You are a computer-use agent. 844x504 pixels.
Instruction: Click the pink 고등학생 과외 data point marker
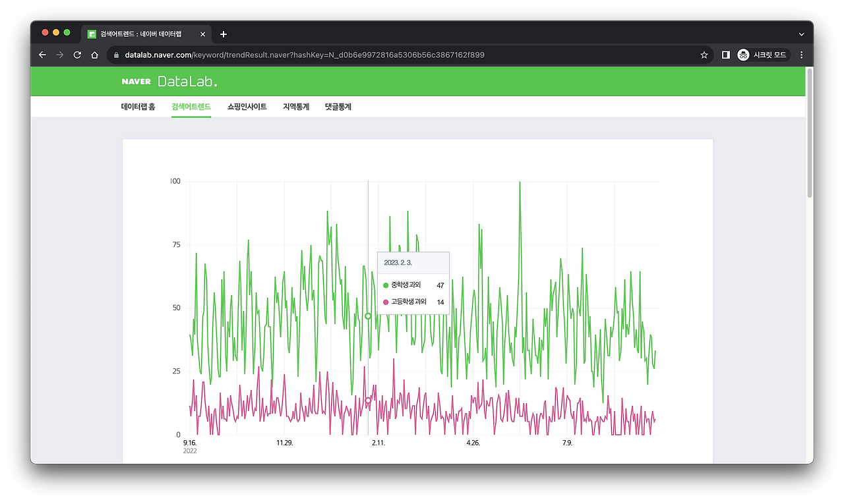(x=368, y=400)
